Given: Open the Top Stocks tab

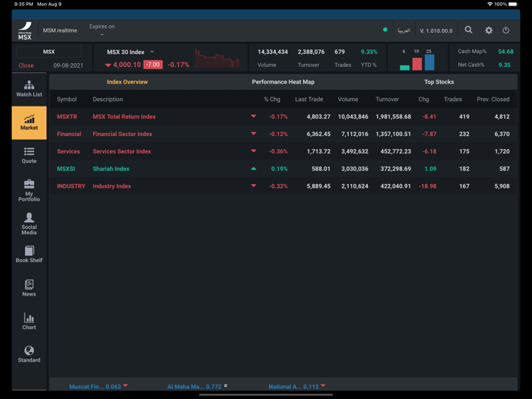Looking at the screenshot, I should (439, 82).
